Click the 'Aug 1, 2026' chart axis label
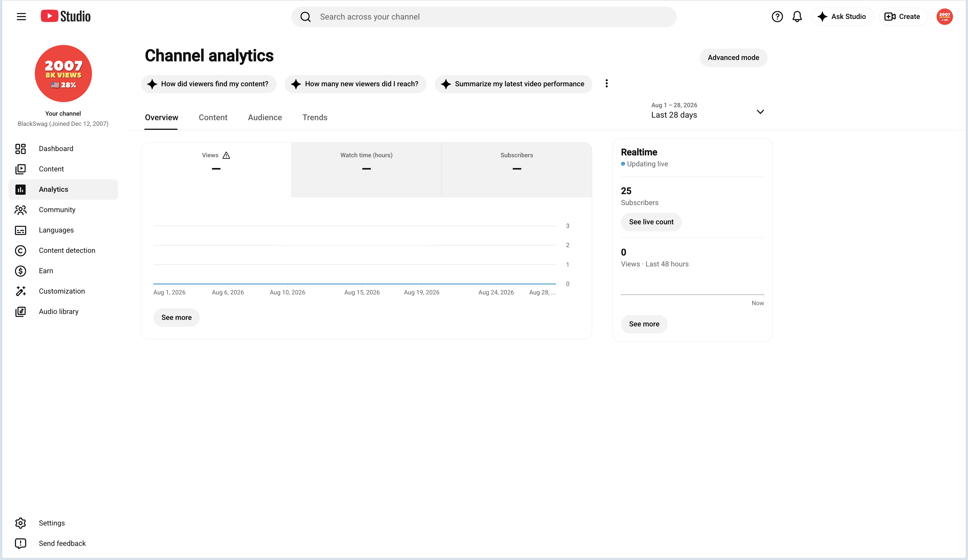 (169, 292)
